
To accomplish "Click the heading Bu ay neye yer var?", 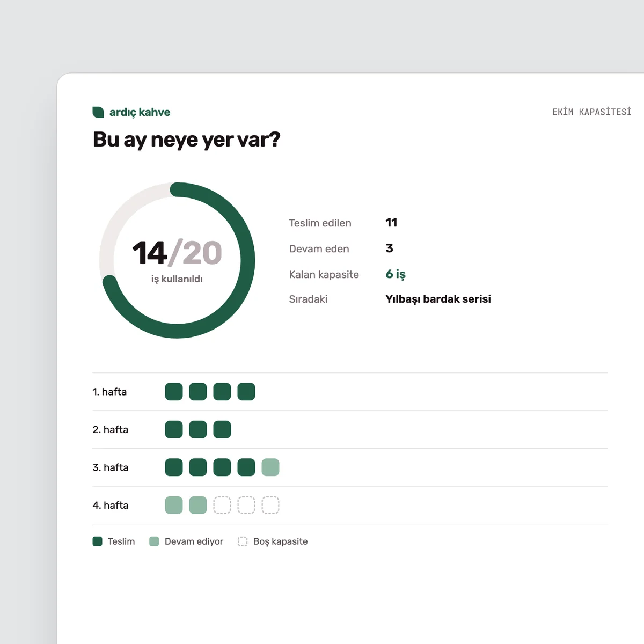I will coord(187,140).
